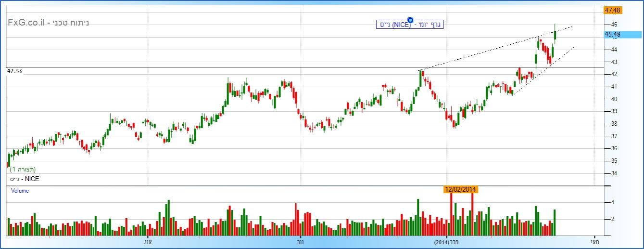Click the Volume panel label
644x249 pixels.
point(20,191)
